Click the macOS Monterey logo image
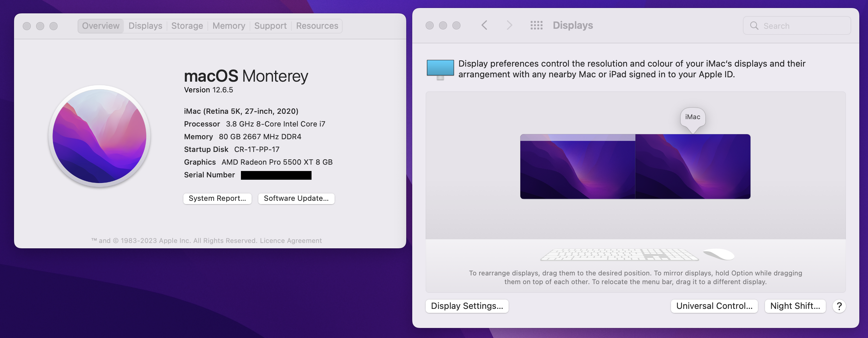868x338 pixels. click(99, 136)
